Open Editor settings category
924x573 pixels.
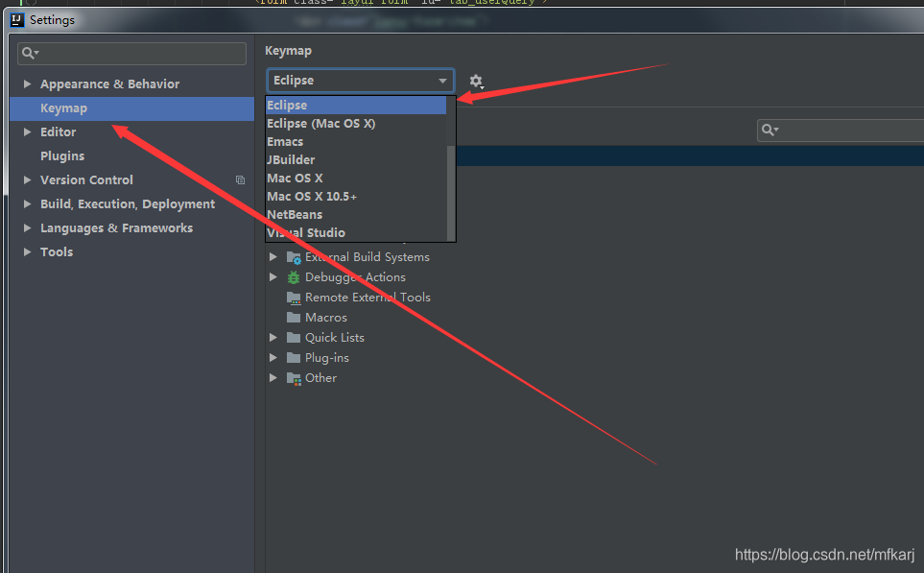coord(58,132)
